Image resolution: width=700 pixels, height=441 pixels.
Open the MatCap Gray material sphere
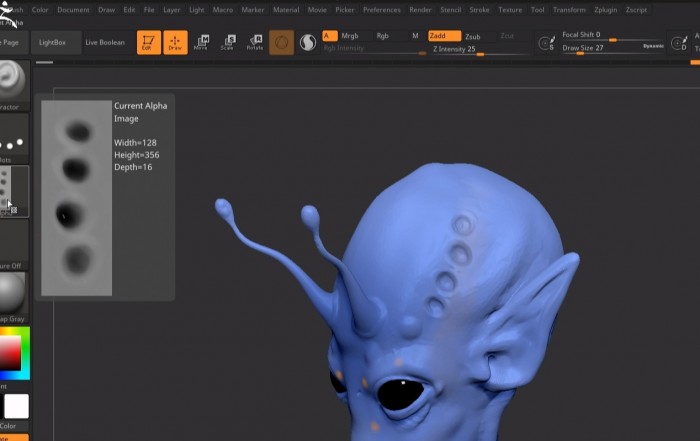(13, 293)
